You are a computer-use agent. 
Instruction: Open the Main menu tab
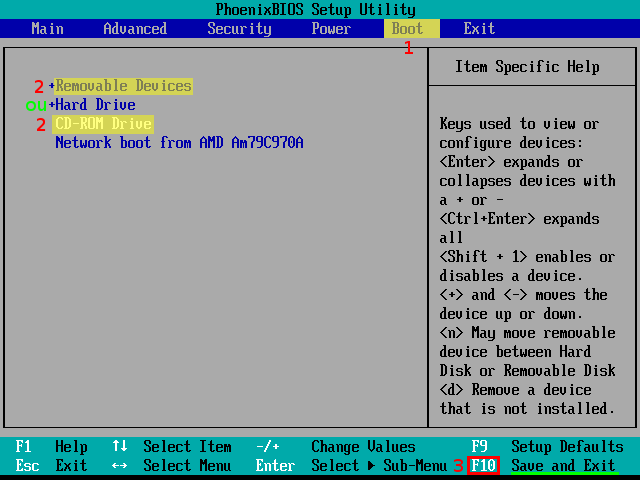(x=47, y=29)
